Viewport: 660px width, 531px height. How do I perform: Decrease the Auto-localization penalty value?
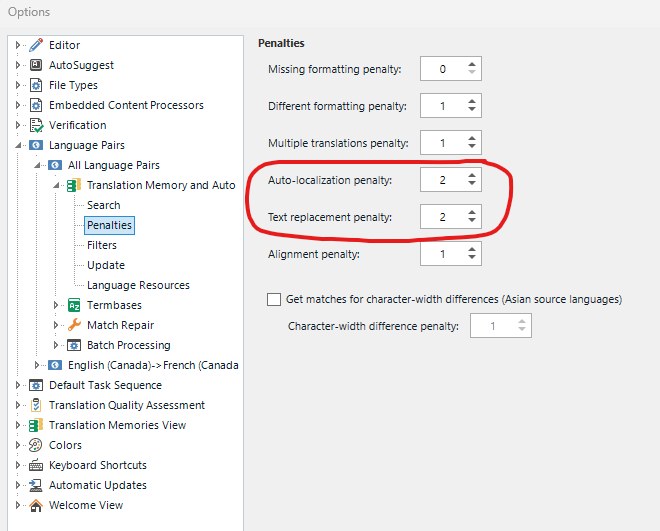(472, 183)
